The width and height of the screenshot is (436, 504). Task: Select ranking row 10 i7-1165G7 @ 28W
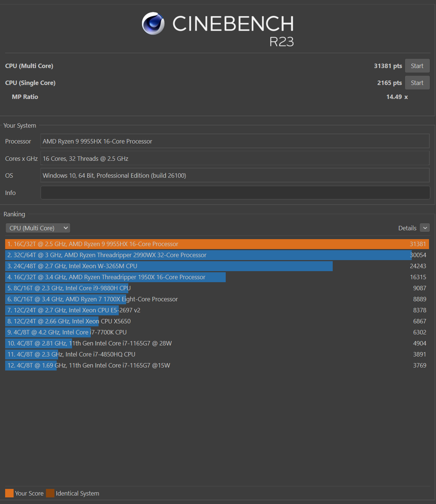(x=217, y=343)
